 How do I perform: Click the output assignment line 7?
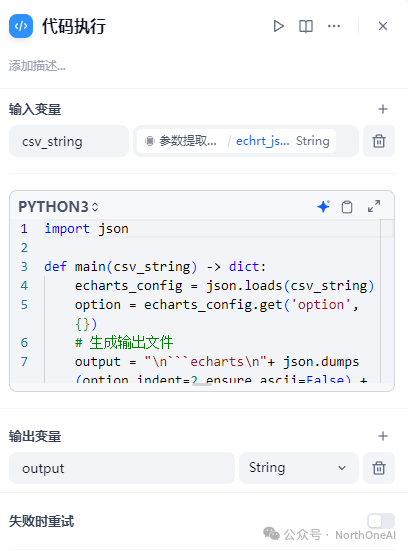pyautogui.click(x=217, y=362)
